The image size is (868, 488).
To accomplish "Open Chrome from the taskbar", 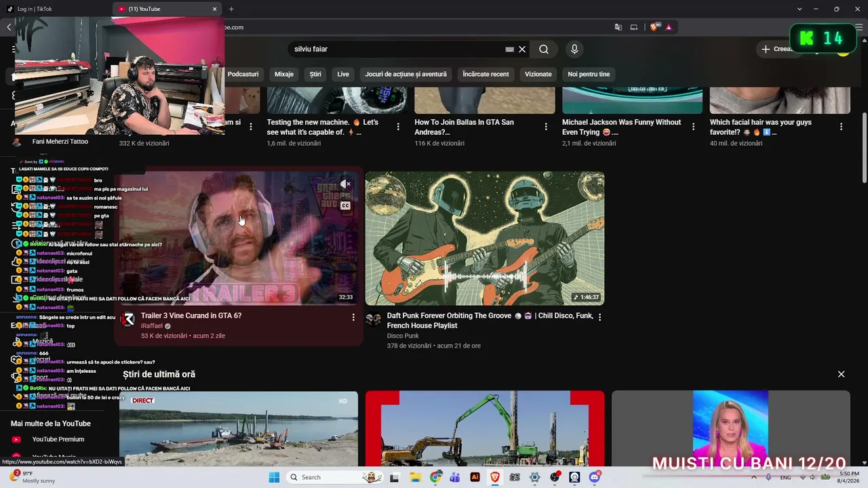I will coord(435,477).
